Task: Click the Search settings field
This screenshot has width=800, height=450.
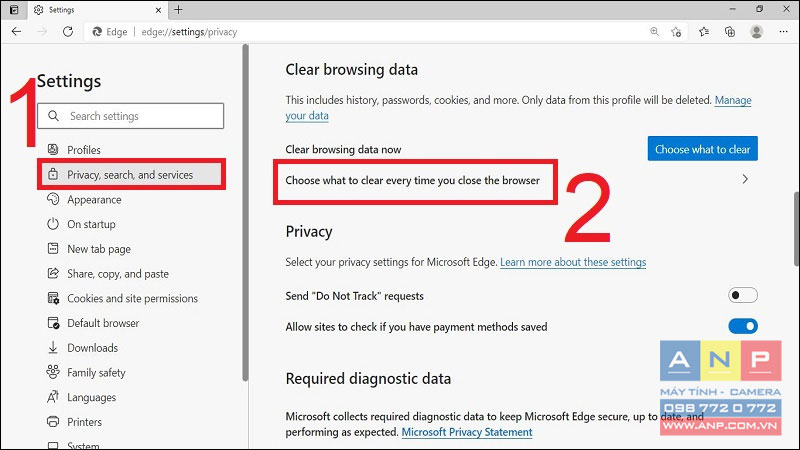Action: coord(131,116)
